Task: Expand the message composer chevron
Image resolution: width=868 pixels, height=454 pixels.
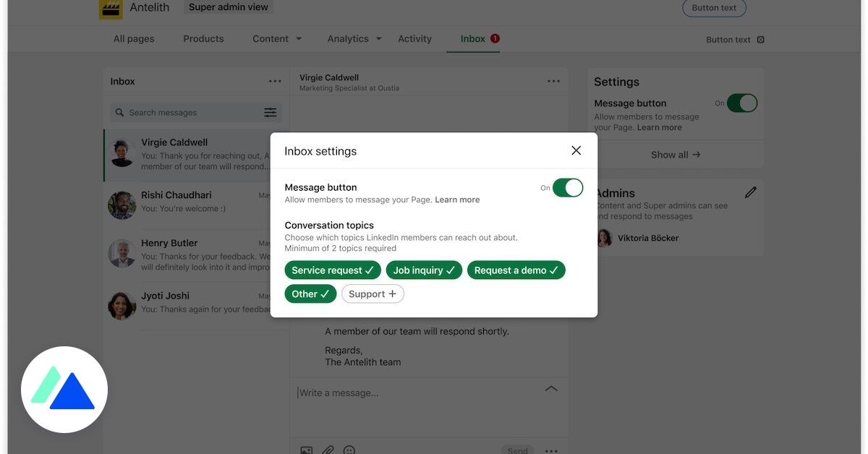Action: pyautogui.click(x=551, y=389)
